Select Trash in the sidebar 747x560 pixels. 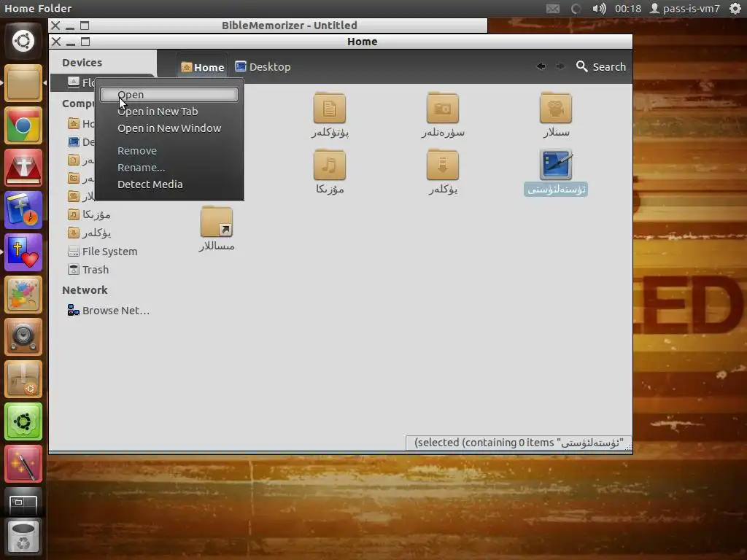pyautogui.click(x=88, y=270)
